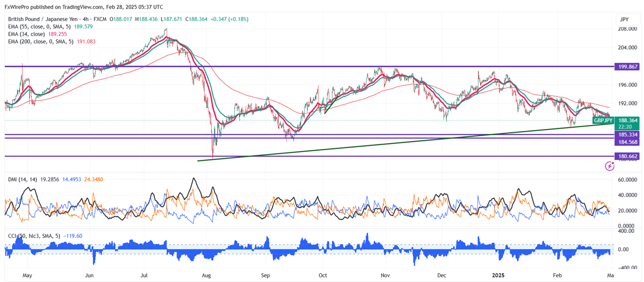Click the Oct label on time axis
The image size is (644, 282).
(323, 275)
